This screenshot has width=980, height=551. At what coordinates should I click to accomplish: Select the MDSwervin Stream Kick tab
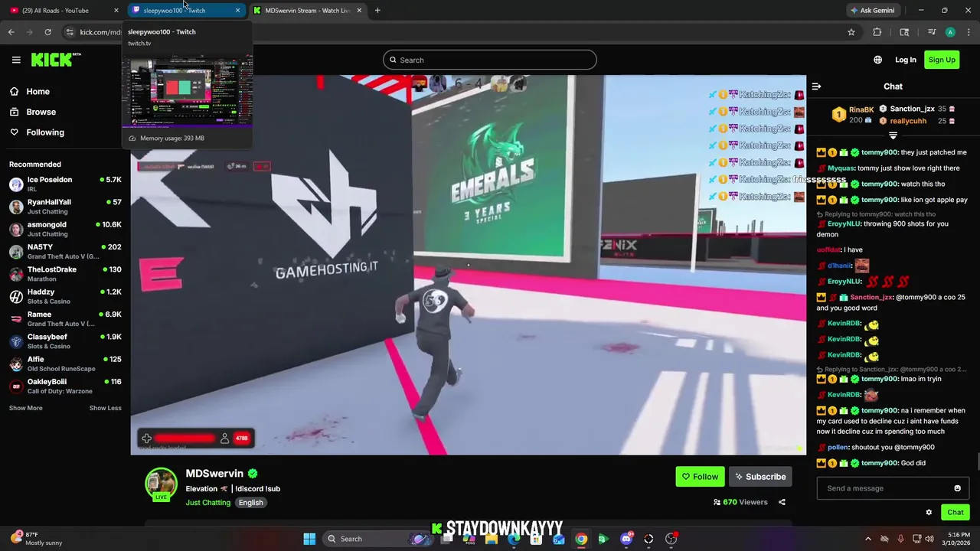[x=308, y=11]
